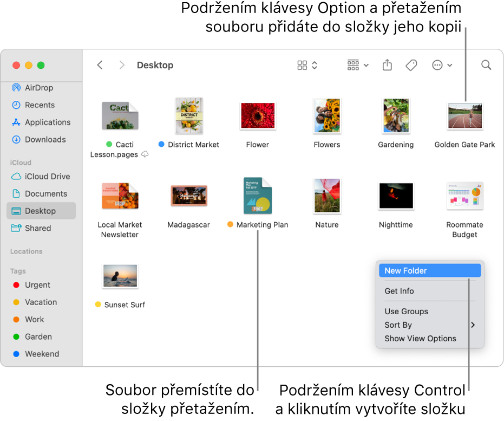Click the Madagascar file name

189,225
